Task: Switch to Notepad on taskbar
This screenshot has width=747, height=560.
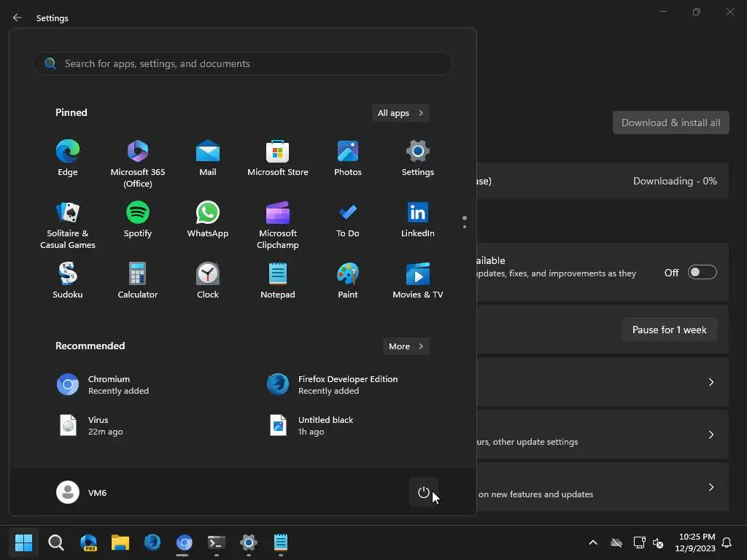Action: coord(281,542)
